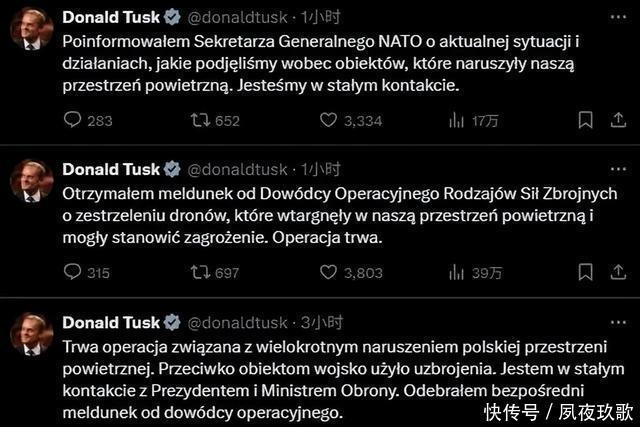Click avatar on the tweet posted 3小时 ago
640x427 pixels.
coord(31,334)
